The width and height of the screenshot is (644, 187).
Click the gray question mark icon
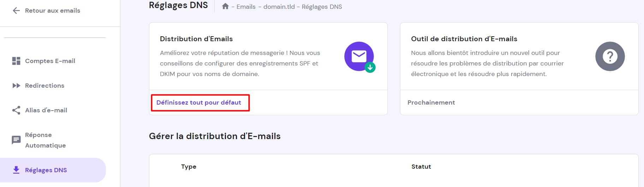coord(610,56)
